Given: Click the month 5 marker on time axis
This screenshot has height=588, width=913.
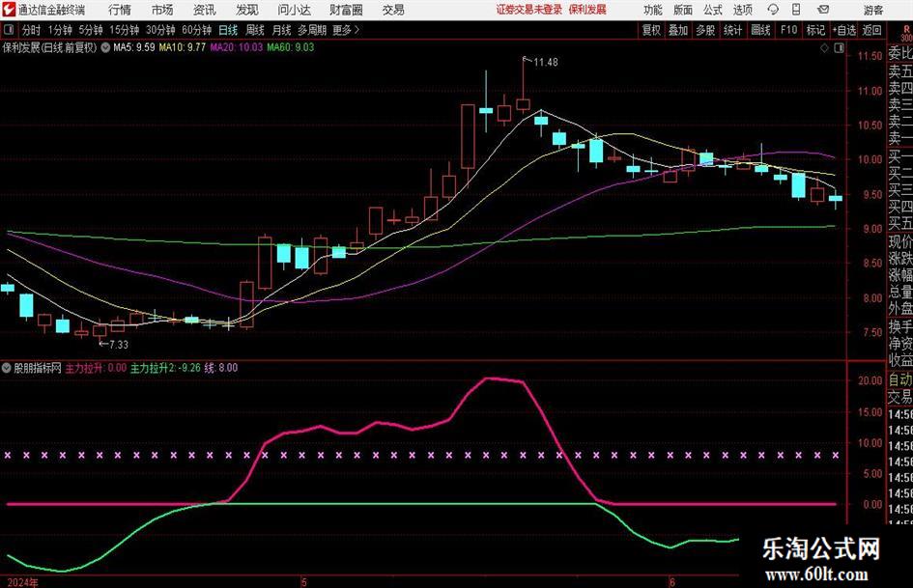Looking at the screenshot, I should [x=304, y=582].
